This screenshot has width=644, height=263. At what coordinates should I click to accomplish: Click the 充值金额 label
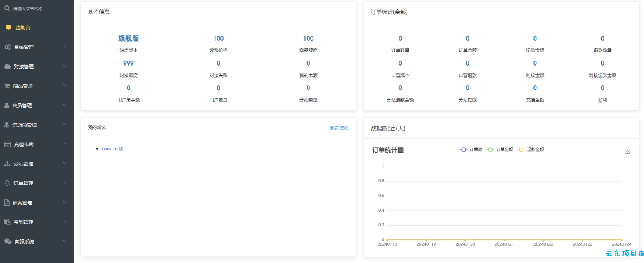(535, 100)
